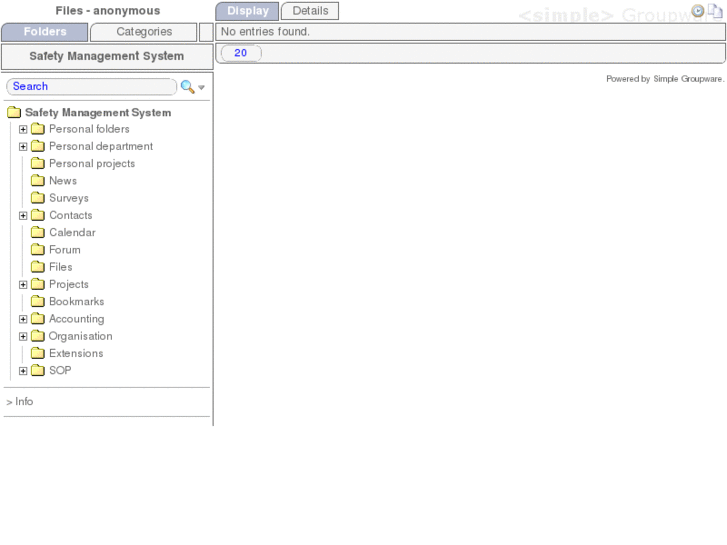
Task: Switch to the Folders tab
Action: click(x=45, y=32)
